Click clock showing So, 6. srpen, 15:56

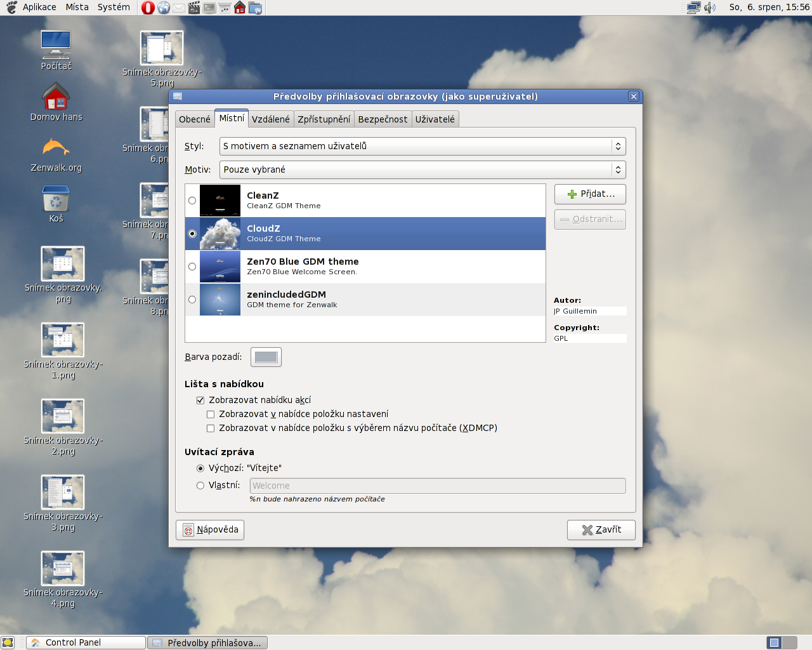[x=769, y=7]
